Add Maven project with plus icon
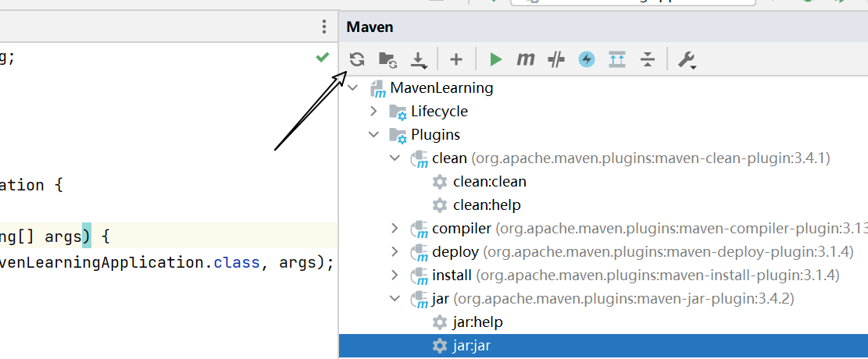The width and height of the screenshot is (868, 359). pyautogui.click(x=455, y=59)
